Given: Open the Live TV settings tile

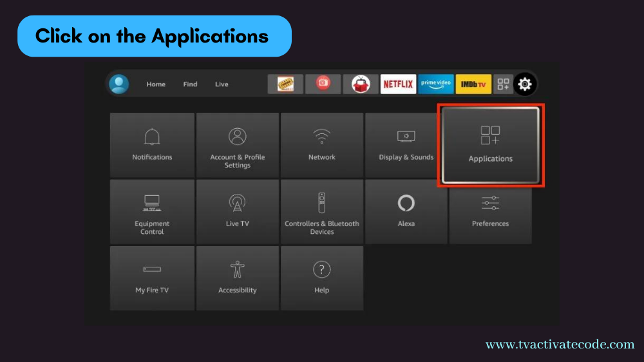Looking at the screenshot, I should [x=238, y=212].
